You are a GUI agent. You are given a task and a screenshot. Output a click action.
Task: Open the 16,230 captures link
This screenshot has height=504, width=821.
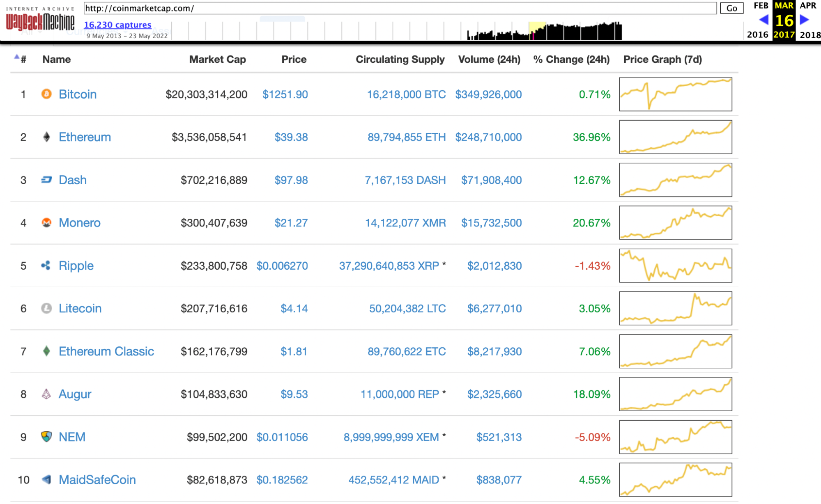pos(117,25)
